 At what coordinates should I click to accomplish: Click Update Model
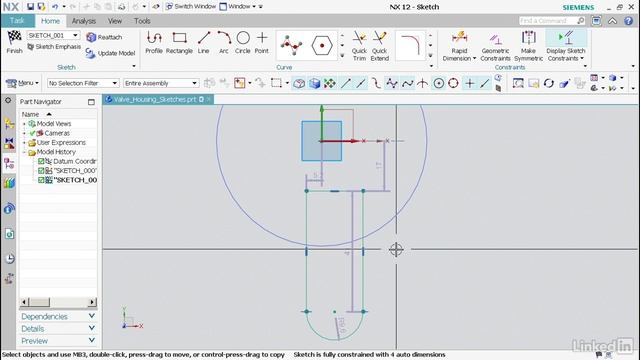(x=110, y=53)
